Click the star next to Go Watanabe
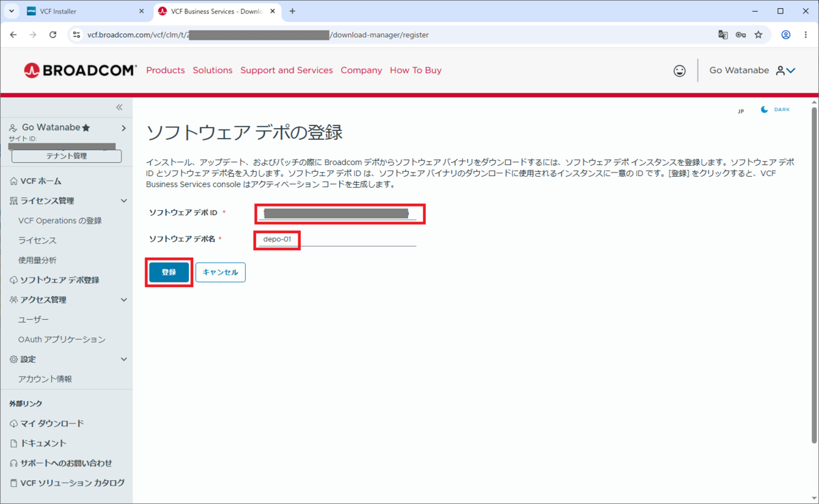819x504 pixels. pyautogui.click(x=86, y=128)
